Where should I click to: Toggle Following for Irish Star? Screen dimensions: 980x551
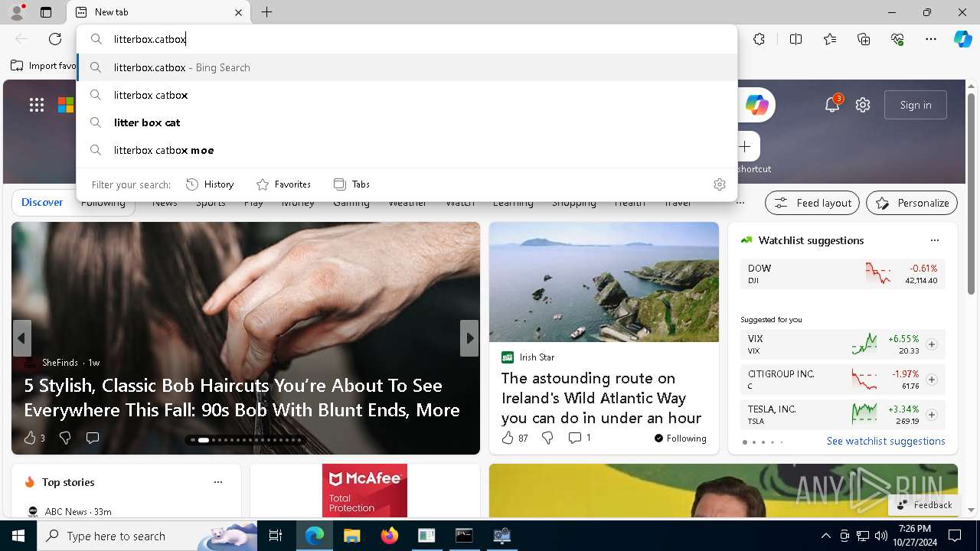point(680,439)
